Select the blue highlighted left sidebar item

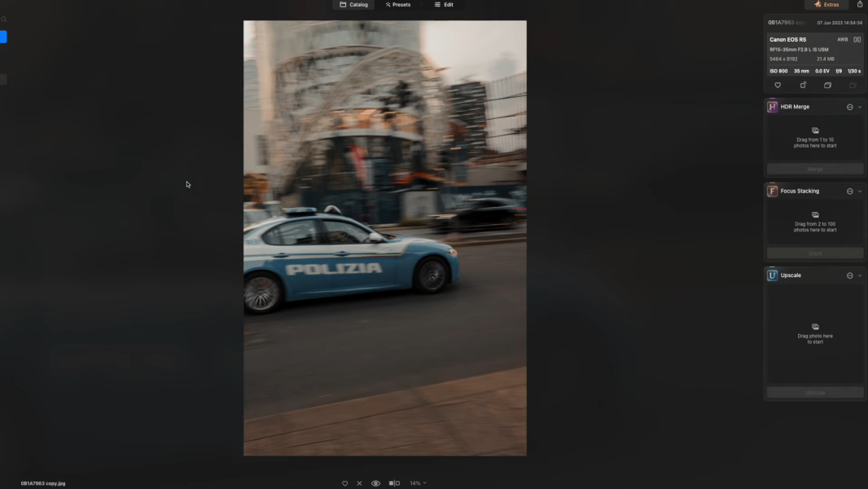[x=3, y=37]
